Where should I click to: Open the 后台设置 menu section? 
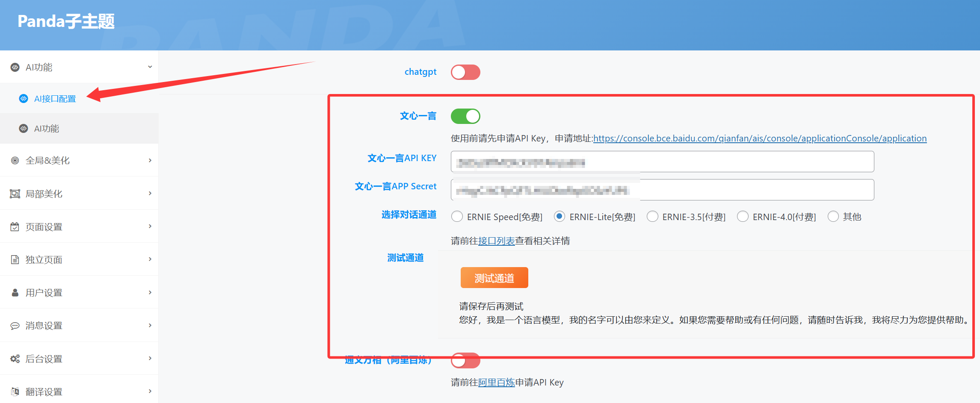(79, 359)
